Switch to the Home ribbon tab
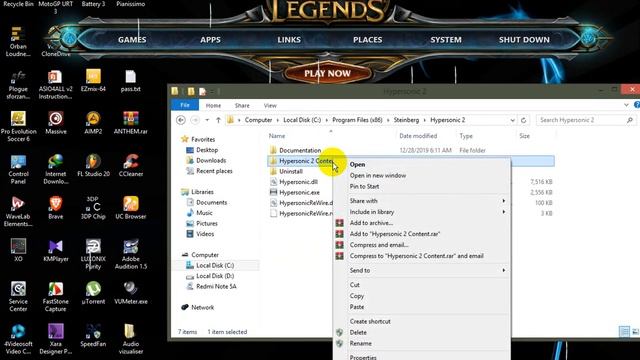640x360 pixels. click(x=213, y=105)
